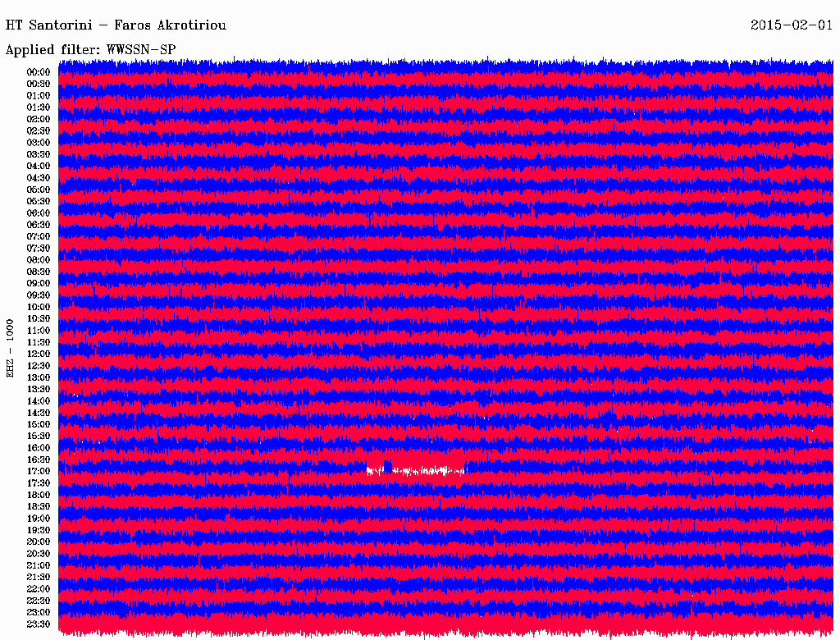Select the 20:30 time label
This screenshot has height=640, width=840.
point(39,554)
